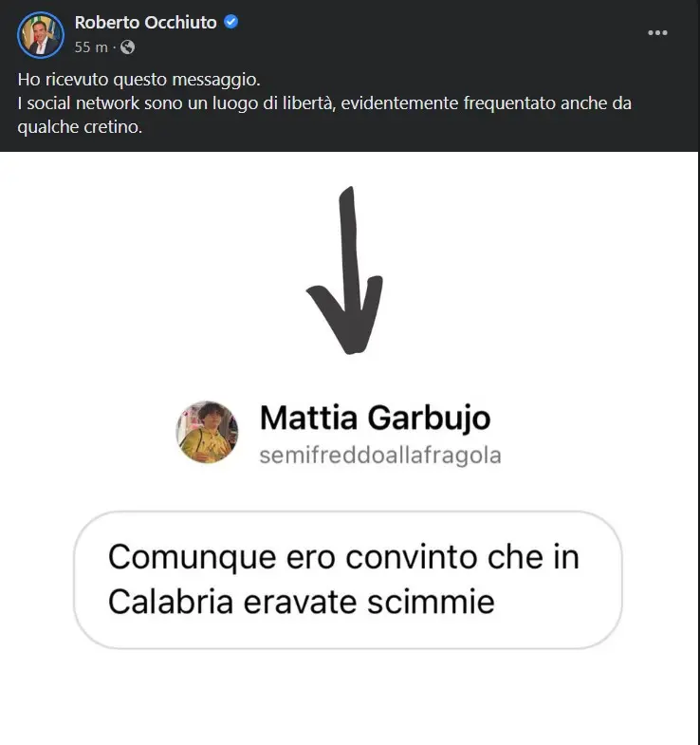700x745 pixels.
Task: Click the globe public-audience icon
Action: click(128, 47)
